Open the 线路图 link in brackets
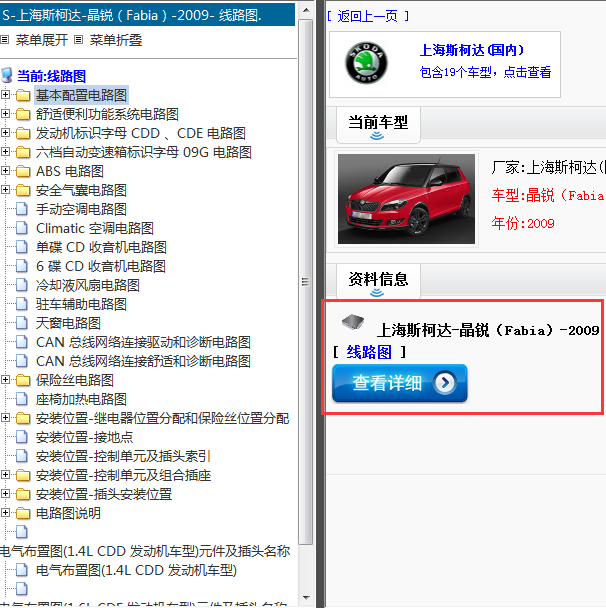Viewport: 606px width, 608px height. click(x=369, y=352)
